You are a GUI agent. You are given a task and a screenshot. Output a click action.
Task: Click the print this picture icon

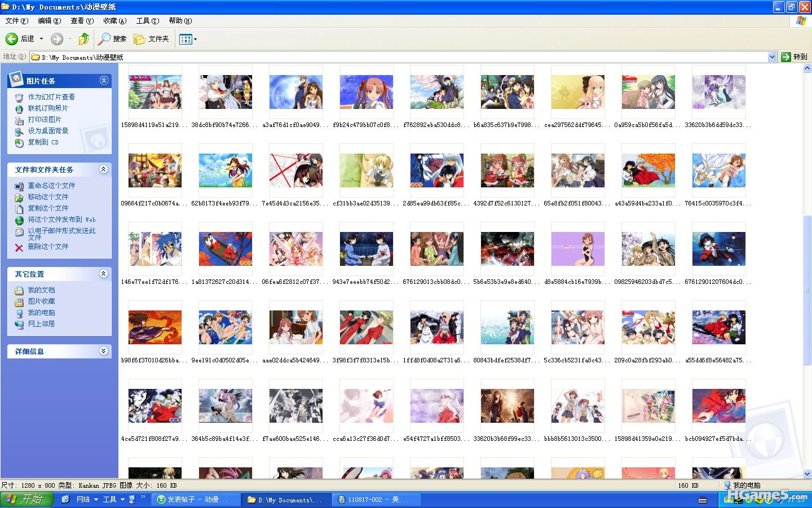point(19,120)
